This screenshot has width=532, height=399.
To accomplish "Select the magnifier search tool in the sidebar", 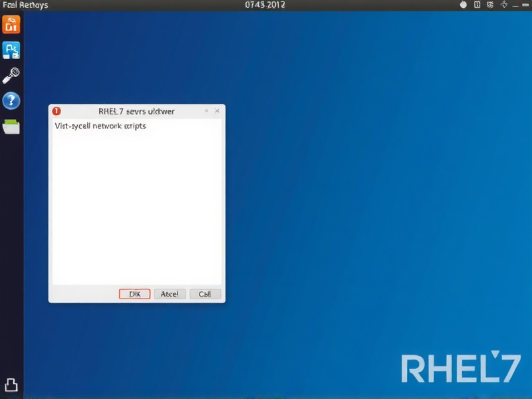I will point(11,74).
